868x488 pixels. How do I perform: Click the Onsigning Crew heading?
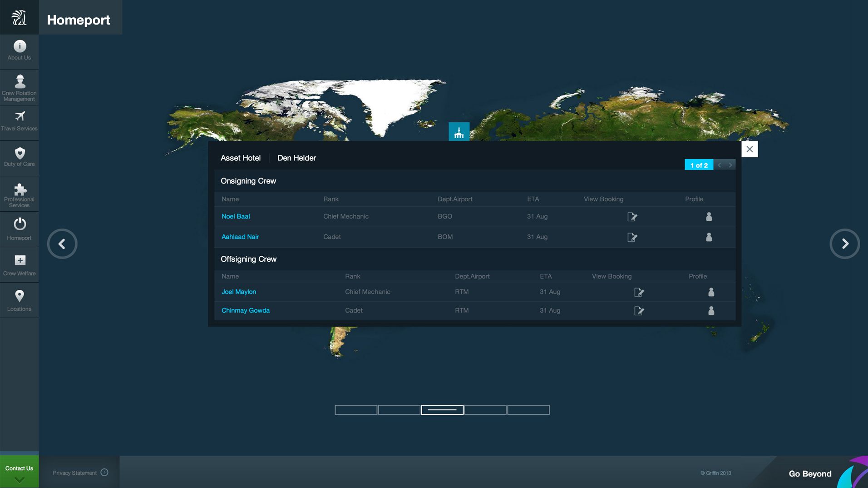[248, 181]
